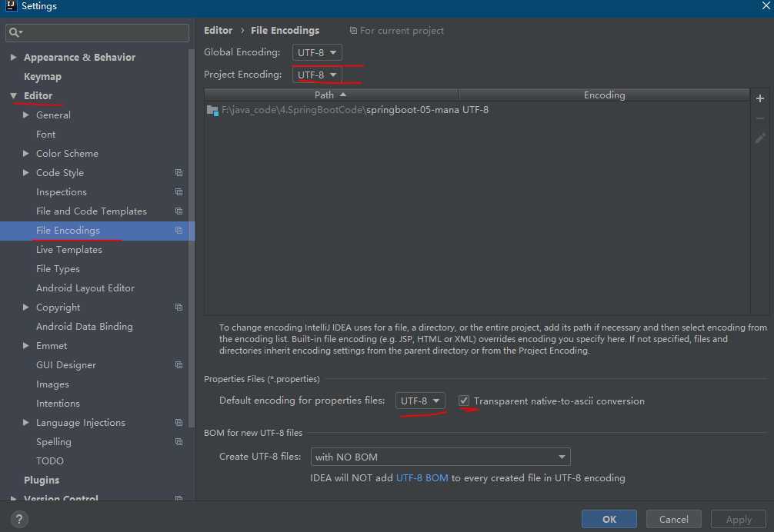Toggle Transparent native-to-ascii conversion checkbox

(x=463, y=401)
